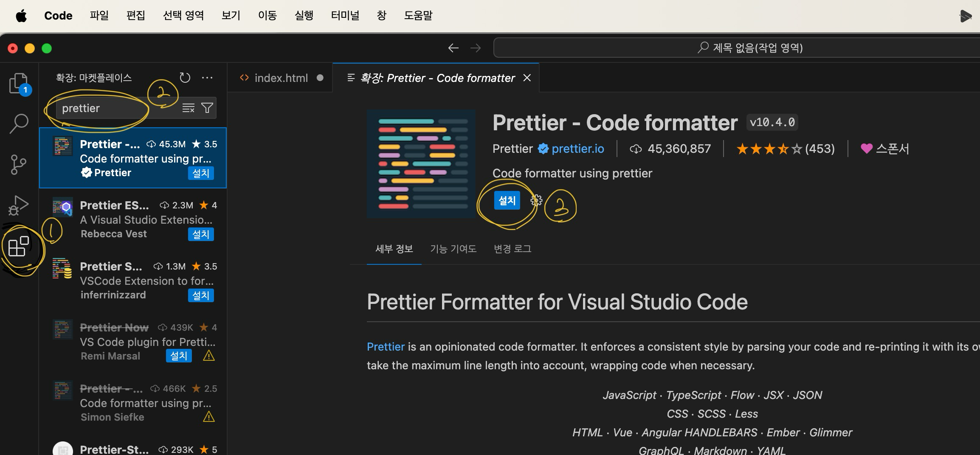Install Prettier from the first list entry
Viewport: 980px width, 455px height.
(x=201, y=173)
